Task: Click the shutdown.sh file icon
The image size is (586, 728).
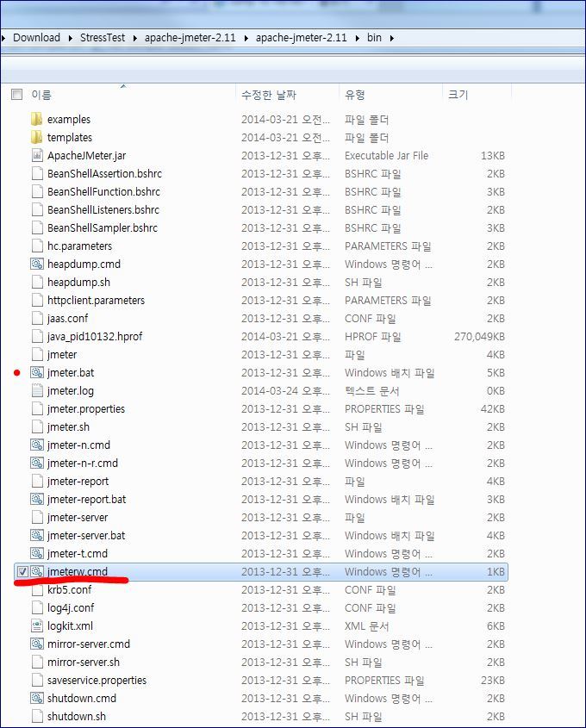Action: coord(37,717)
